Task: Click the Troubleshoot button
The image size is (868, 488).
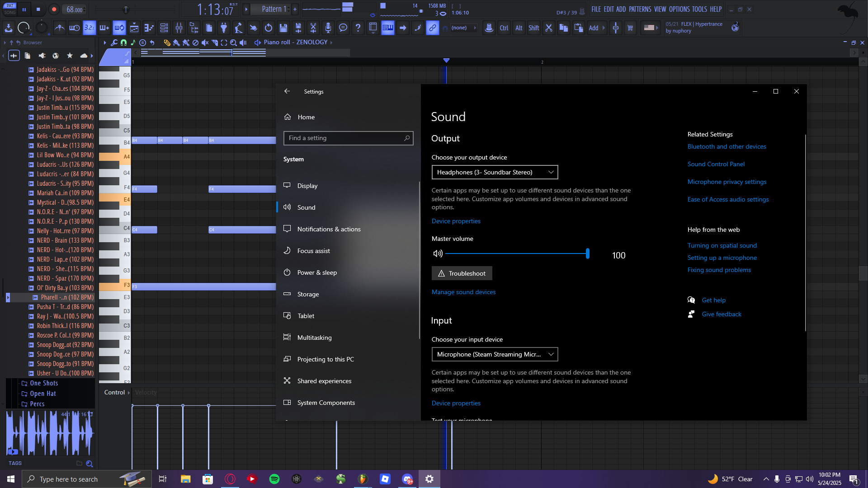Action: [x=462, y=273]
